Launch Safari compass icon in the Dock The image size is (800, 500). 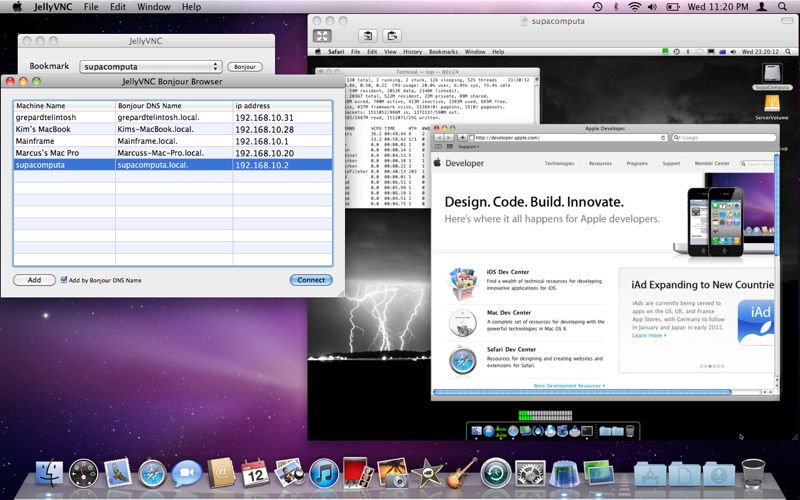point(152,473)
